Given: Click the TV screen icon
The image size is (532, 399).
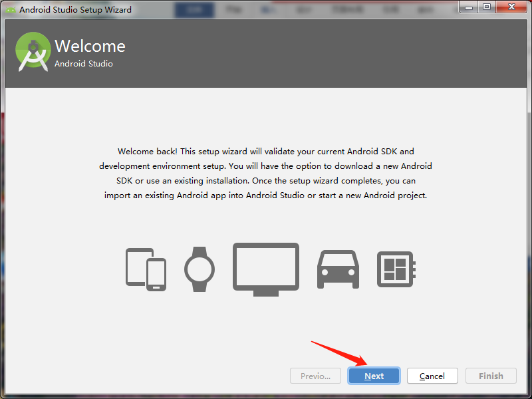Looking at the screenshot, I should (x=266, y=269).
